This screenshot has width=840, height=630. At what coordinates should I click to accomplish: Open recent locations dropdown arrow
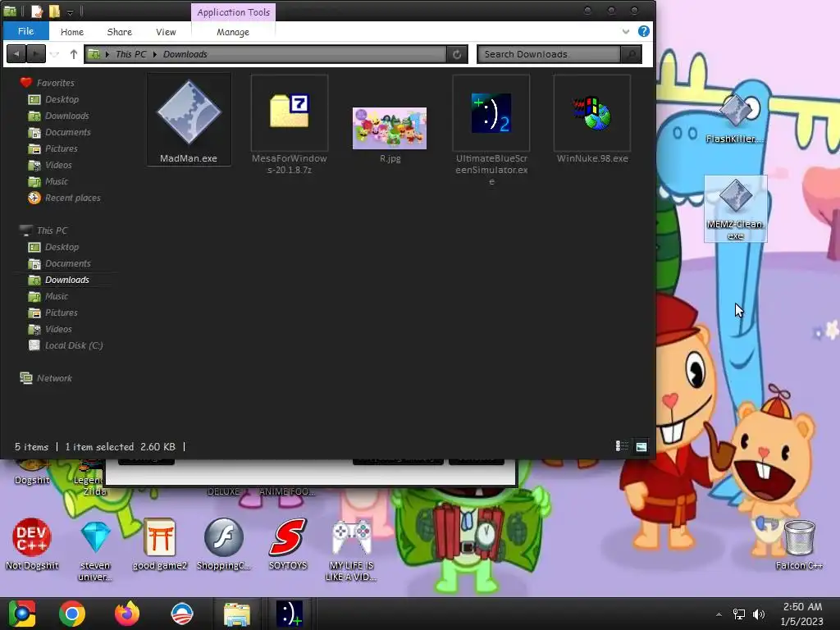[x=54, y=54]
